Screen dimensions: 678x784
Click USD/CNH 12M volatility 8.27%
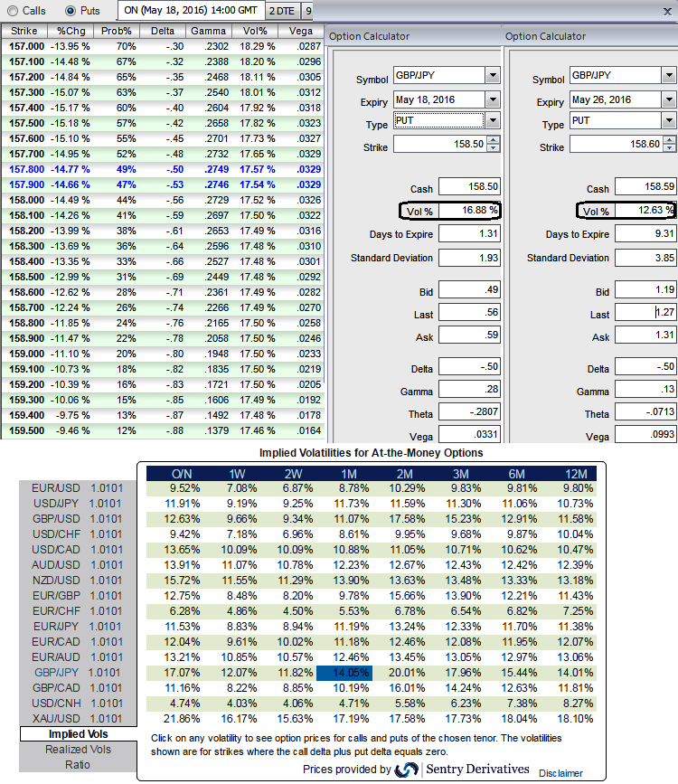pyautogui.click(x=578, y=704)
